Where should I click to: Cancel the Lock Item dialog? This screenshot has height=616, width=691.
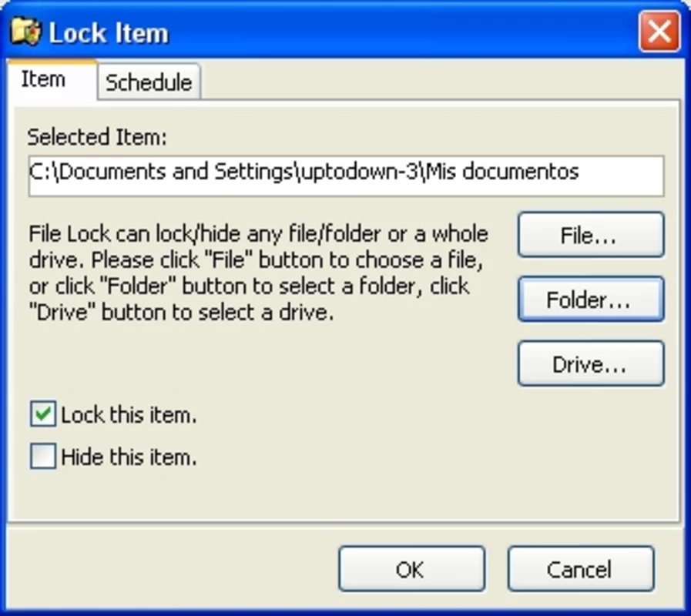(581, 569)
